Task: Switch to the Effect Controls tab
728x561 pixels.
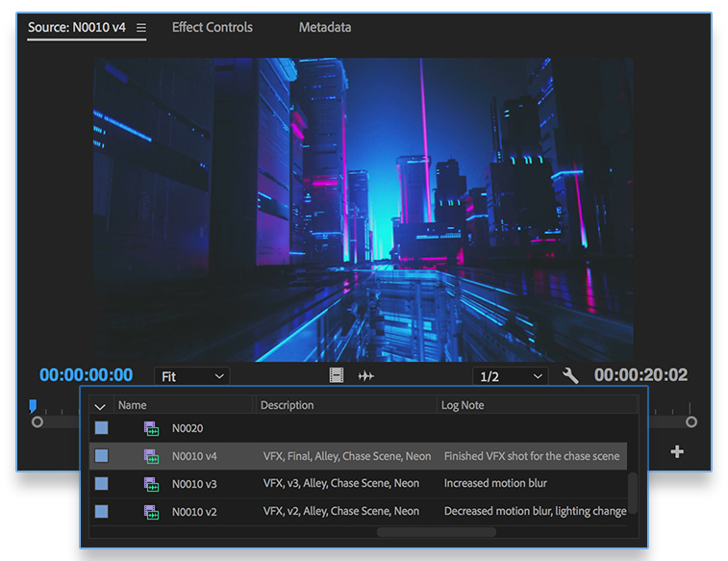Action: 213,27
